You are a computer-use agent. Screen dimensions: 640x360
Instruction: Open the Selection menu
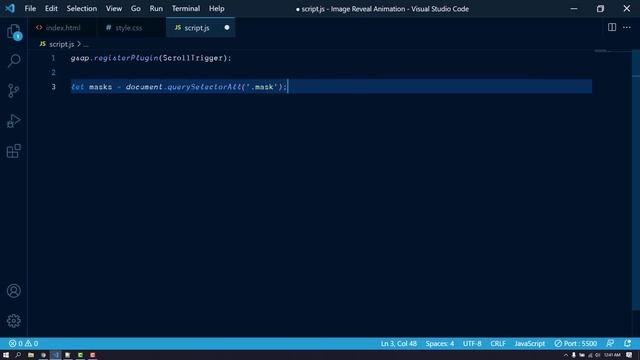(82, 9)
